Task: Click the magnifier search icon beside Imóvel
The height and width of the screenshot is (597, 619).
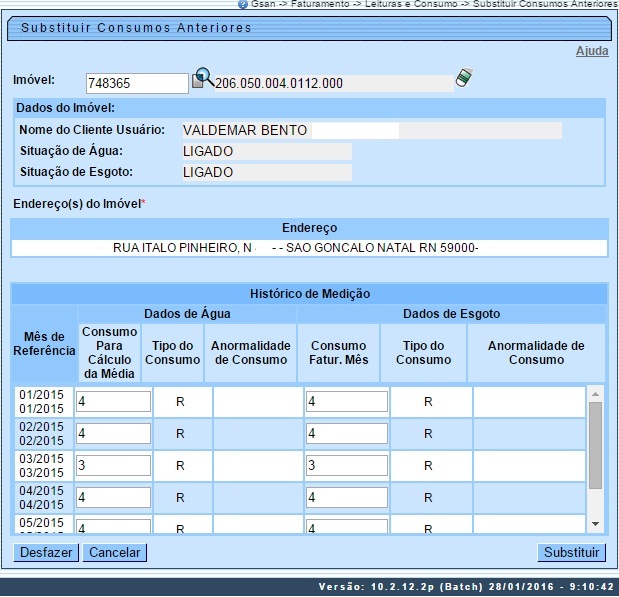Action: point(202,78)
